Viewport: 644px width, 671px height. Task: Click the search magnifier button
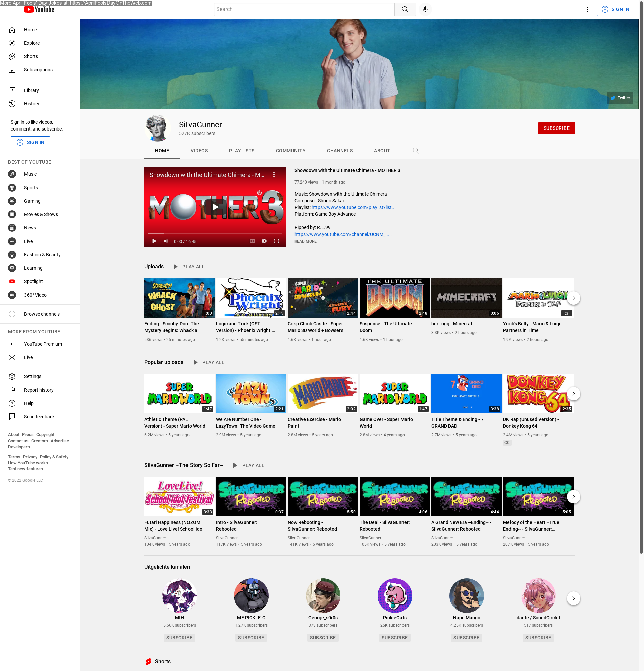point(405,9)
